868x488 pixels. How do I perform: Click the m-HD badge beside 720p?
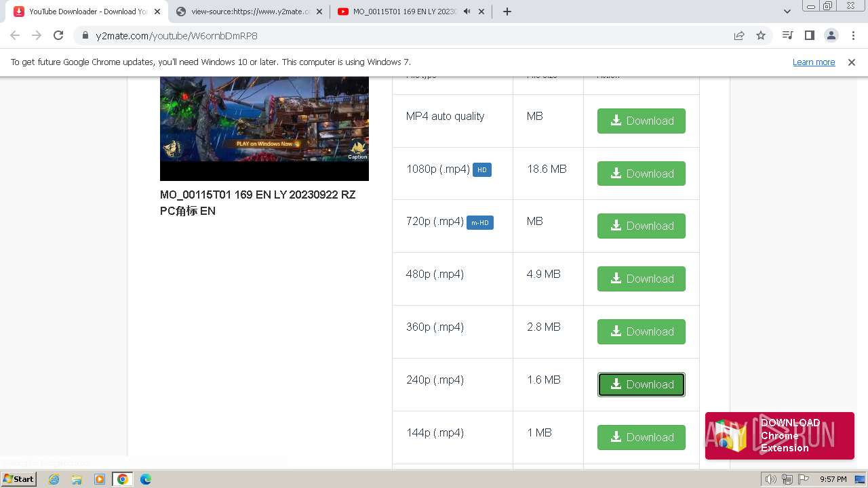480,222
